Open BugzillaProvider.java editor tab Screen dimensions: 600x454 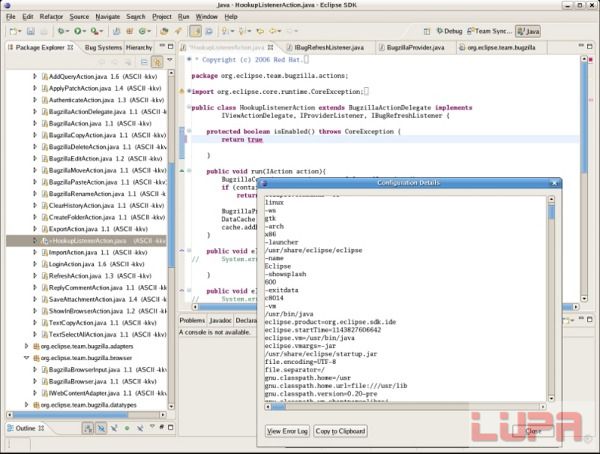pyautogui.click(x=415, y=47)
